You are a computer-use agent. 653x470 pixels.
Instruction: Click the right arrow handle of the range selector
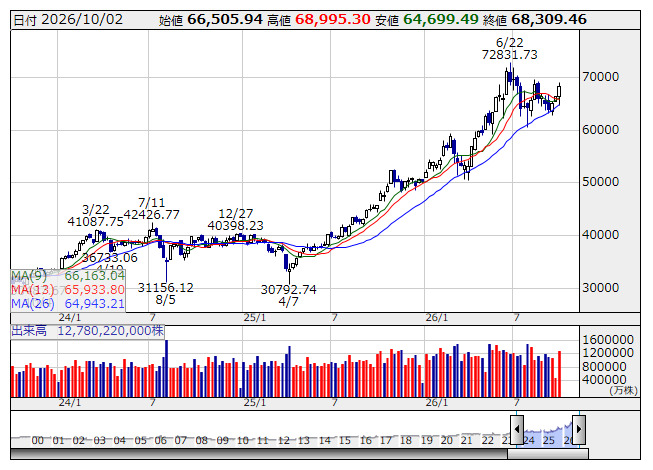[x=579, y=430]
